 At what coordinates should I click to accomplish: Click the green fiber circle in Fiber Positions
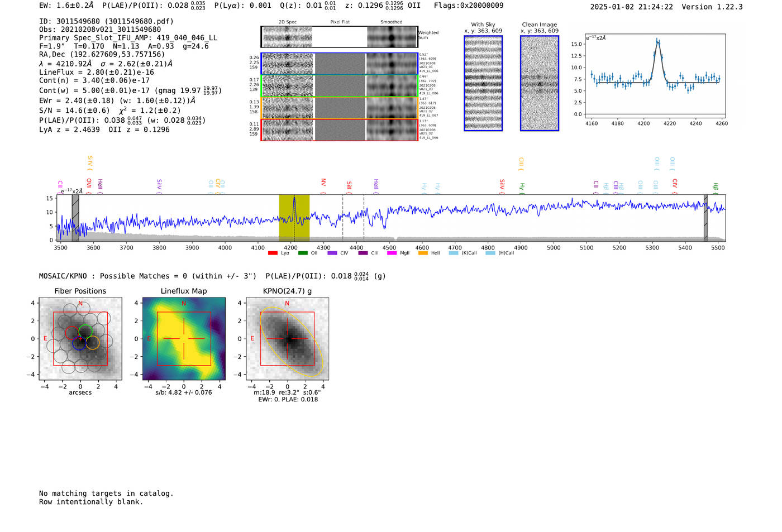click(85, 331)
